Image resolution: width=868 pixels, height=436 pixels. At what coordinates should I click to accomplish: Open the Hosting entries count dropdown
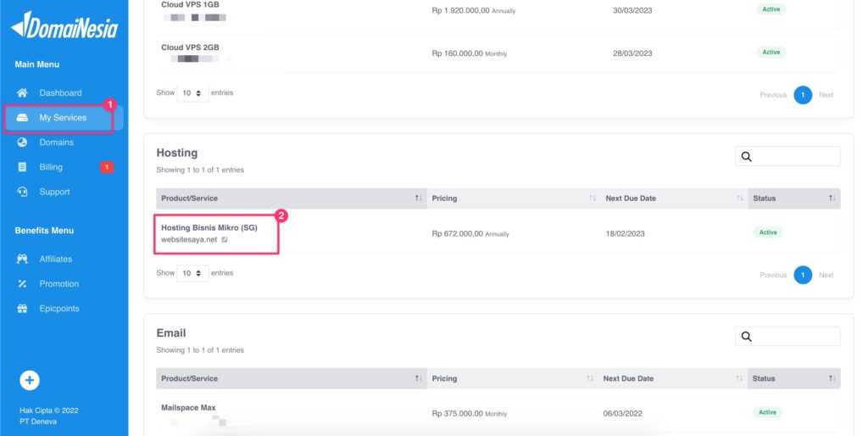192,274
